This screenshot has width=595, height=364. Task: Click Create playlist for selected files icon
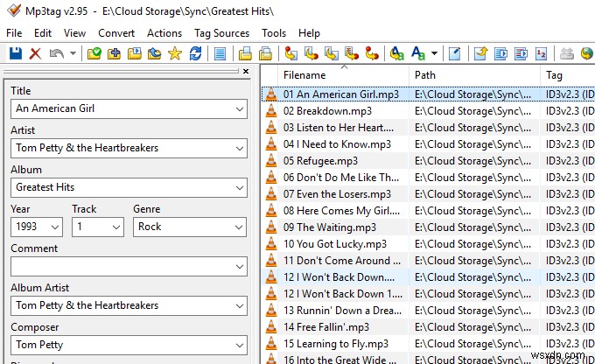(521, 53)
